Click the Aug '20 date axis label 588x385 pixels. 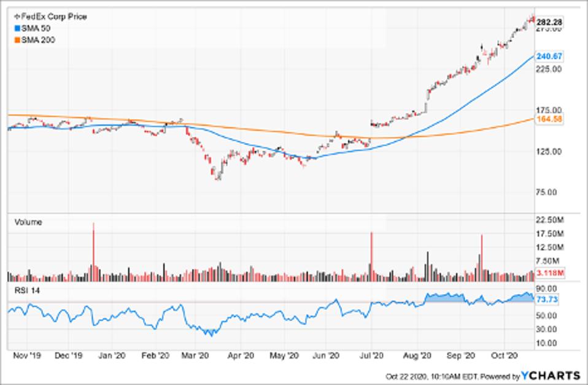[417, 356]
